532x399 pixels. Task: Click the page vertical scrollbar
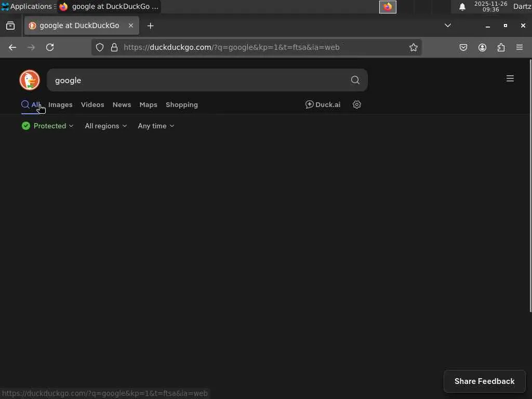click(x=530, y=186)
